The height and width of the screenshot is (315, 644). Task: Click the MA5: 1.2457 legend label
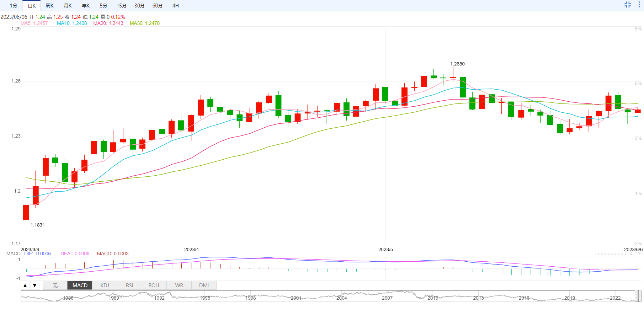[34, 23]
